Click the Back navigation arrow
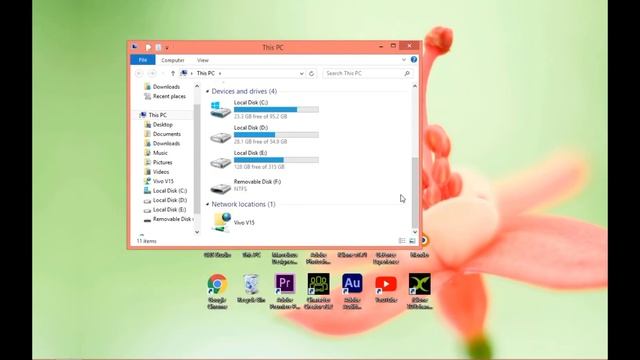640x360 pixels. point(139,73)
